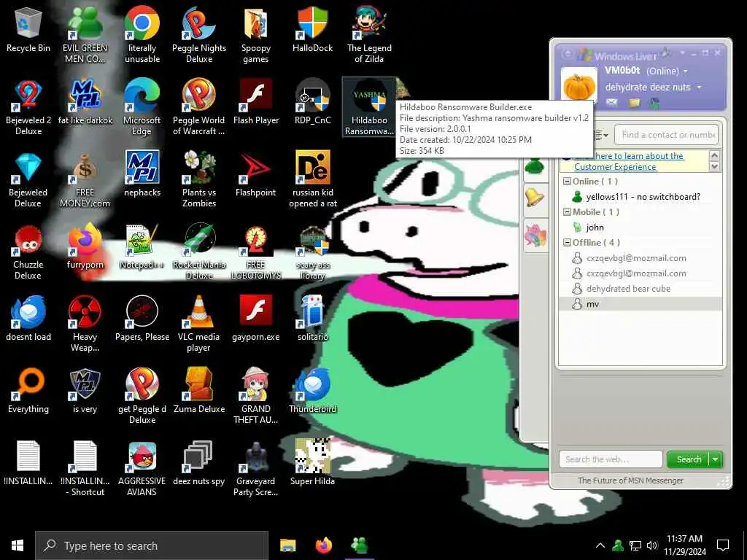Open the Search button dropdown arrow
The image size is (747, 560).
coord(716,459)
